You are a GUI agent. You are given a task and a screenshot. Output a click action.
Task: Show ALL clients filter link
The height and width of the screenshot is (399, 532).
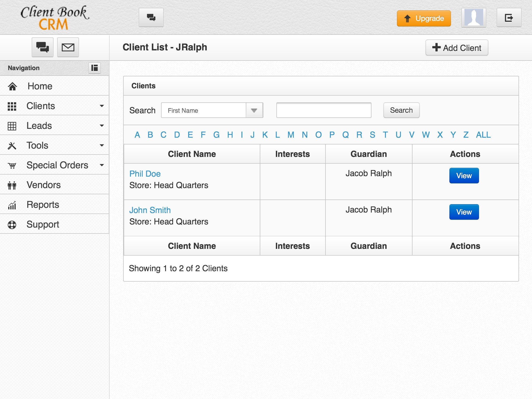[x=483, y=135]
